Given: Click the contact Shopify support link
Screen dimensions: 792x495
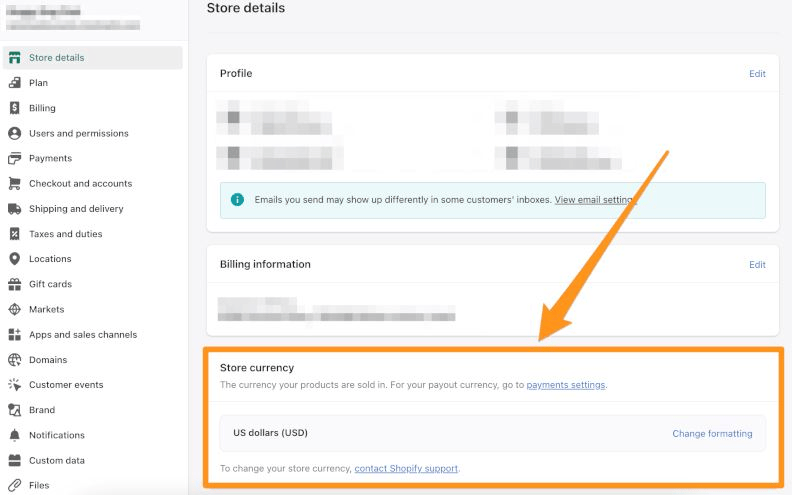Looking at the screenshot, I should [406, 468].
